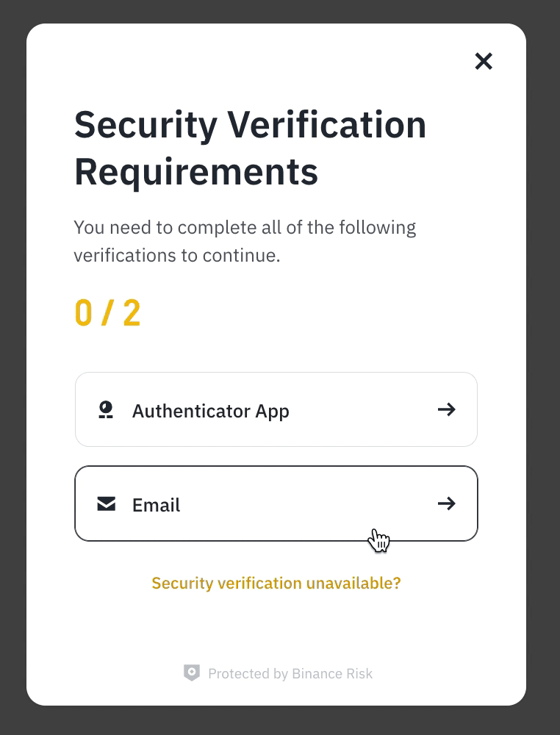This screenshot has width=560, height=735.
Task: Click the Authenticator App key icon
Action: 107,409
